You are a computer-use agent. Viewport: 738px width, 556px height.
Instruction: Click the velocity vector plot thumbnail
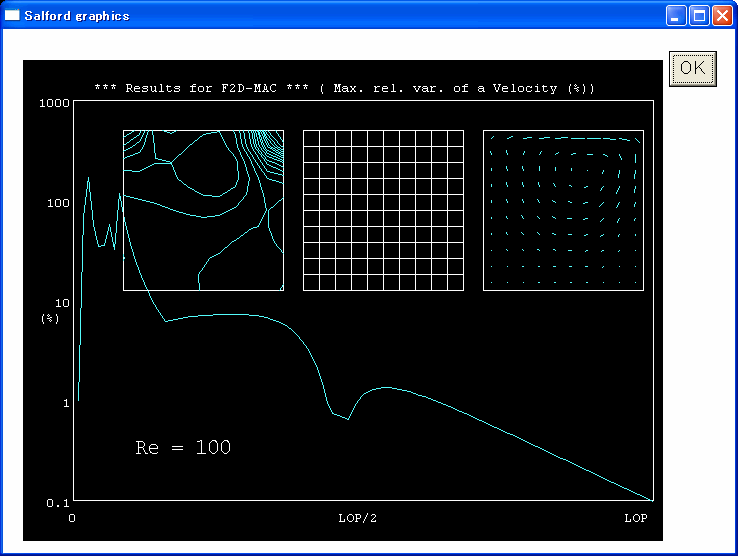(x=563, y=210)
